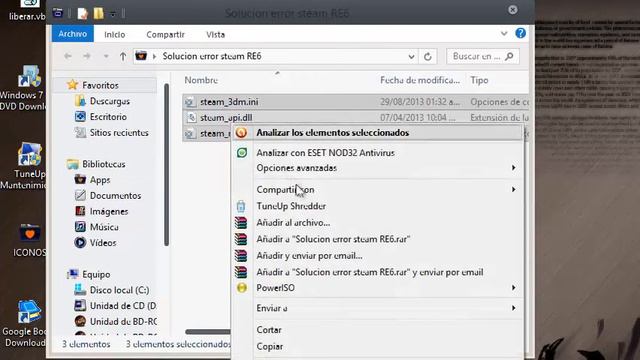Choose Añadir y enviar por email...
The width and height of the screenshot is (640, 360).
[378, 256]
